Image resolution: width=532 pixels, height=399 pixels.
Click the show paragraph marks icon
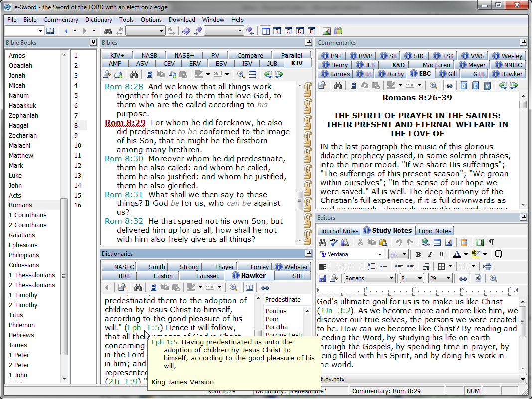(x=491, y=243)
